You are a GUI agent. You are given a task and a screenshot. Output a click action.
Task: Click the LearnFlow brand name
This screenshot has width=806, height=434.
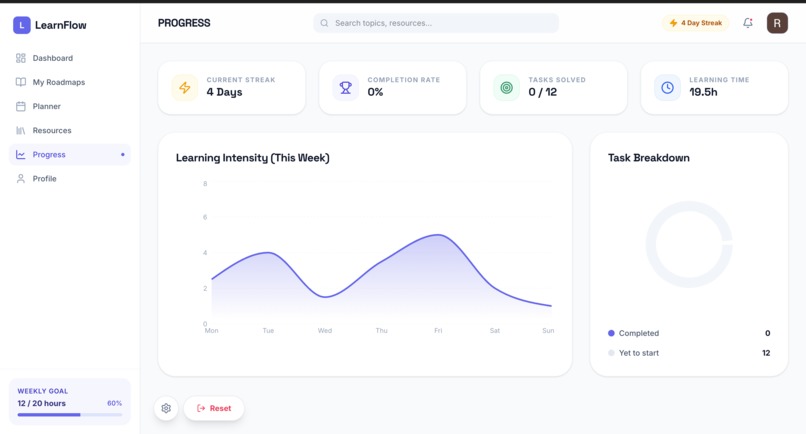pos(61,25)
